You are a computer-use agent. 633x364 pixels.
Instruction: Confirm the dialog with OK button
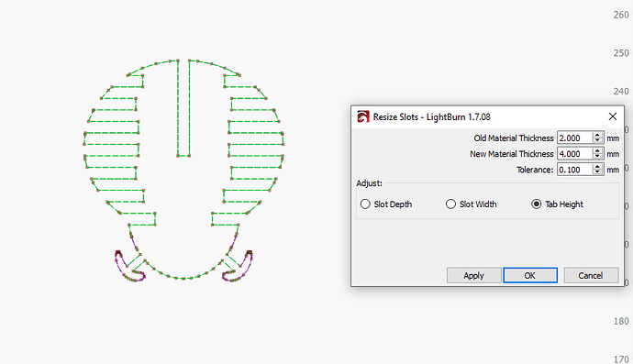[530, 275]
